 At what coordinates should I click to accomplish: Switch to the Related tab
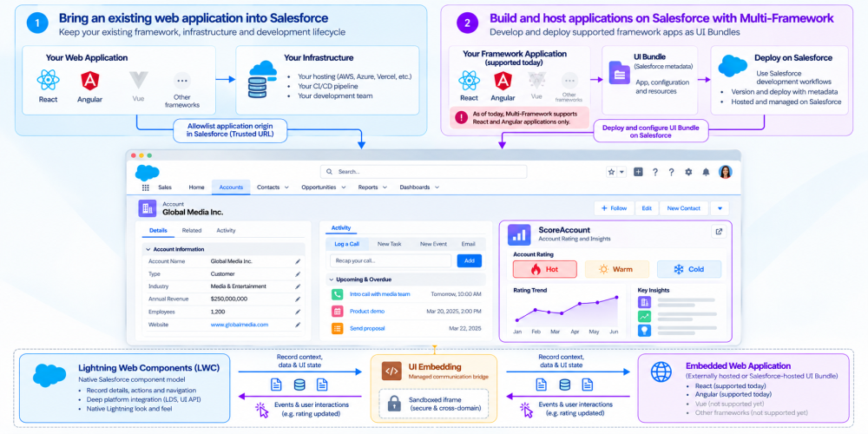(192, 230)
